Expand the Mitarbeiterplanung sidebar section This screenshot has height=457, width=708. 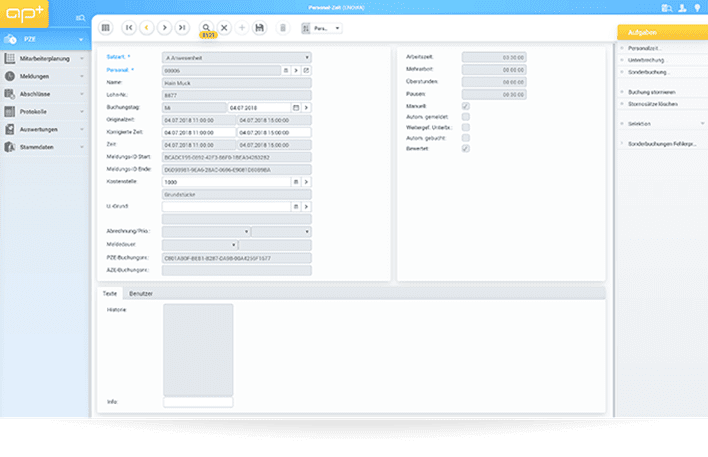point(43,59)
